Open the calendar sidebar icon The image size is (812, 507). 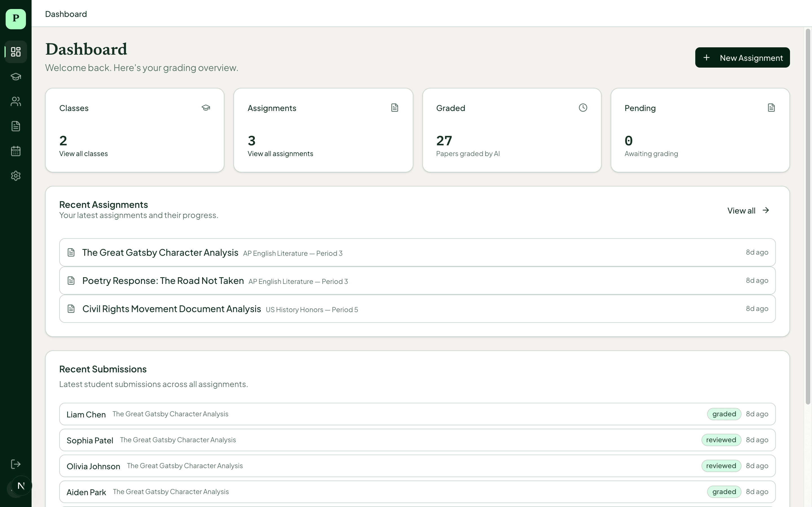(16, 151)
